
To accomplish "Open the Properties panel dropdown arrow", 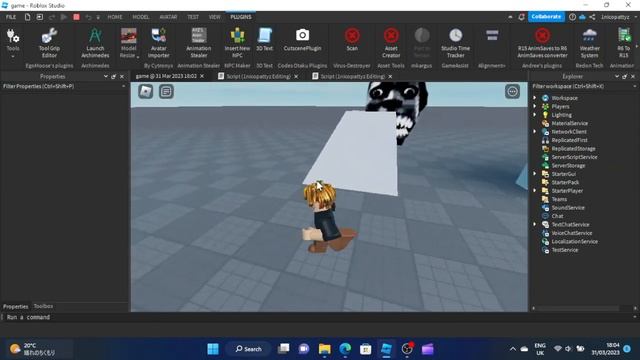I will point(106,76).
